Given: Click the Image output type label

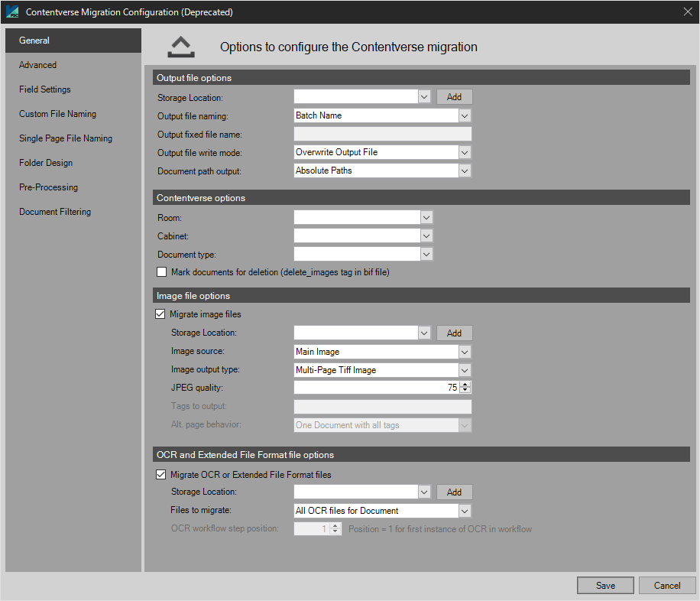Looking at the screenshot, I should click(x=206, y=369).
